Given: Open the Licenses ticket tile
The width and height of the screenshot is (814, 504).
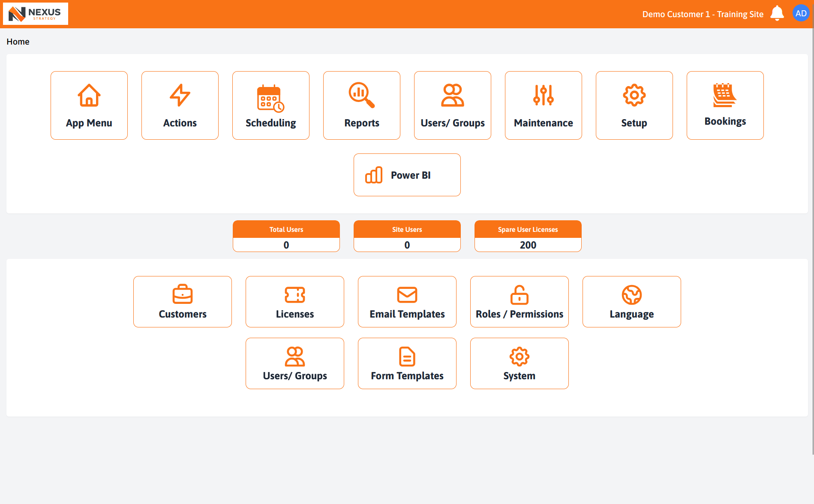Looking at the screenshot, I should click(x=295, y=302).
